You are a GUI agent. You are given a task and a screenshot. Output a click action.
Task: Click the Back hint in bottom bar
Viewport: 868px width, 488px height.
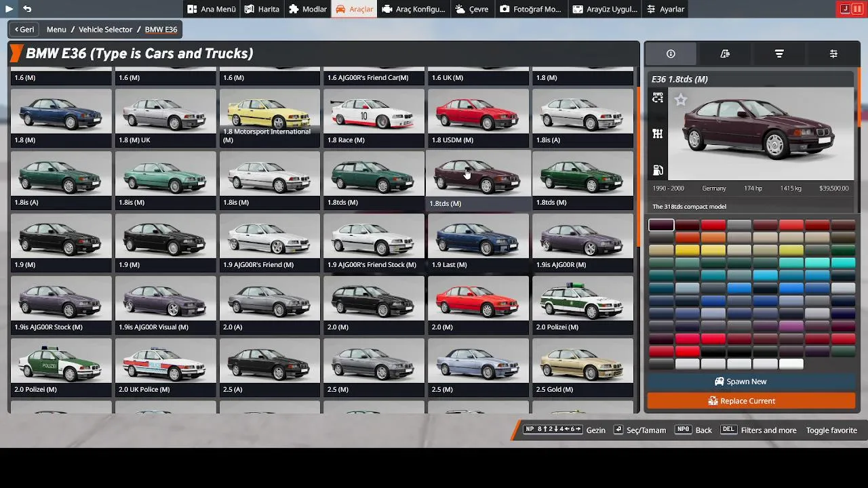(704, 430)
